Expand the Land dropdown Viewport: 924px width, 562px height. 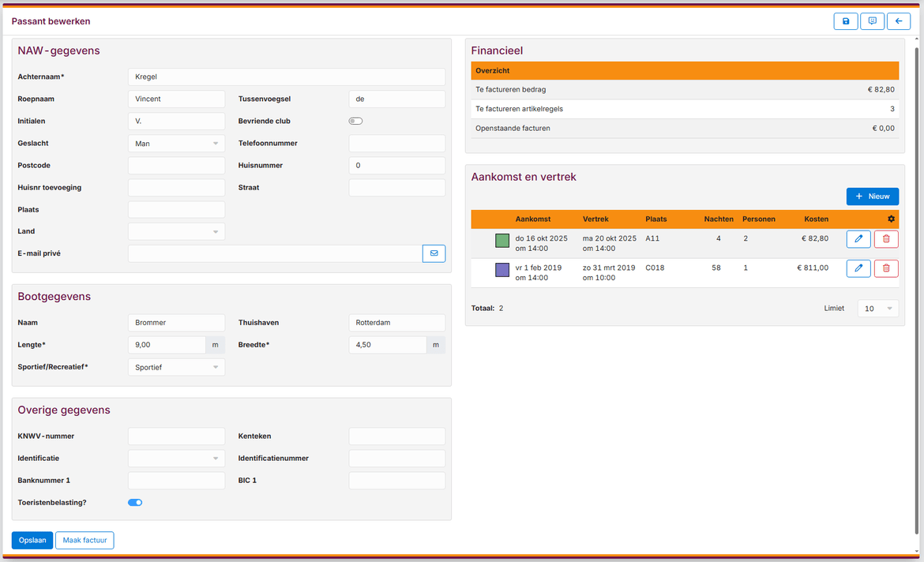coord(176,232)
